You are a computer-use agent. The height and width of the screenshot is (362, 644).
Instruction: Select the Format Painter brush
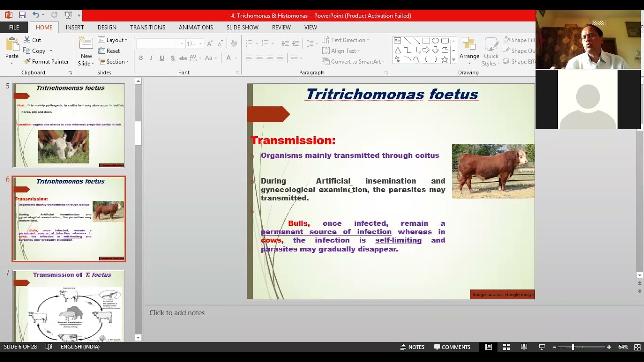[x=27, y=62]
